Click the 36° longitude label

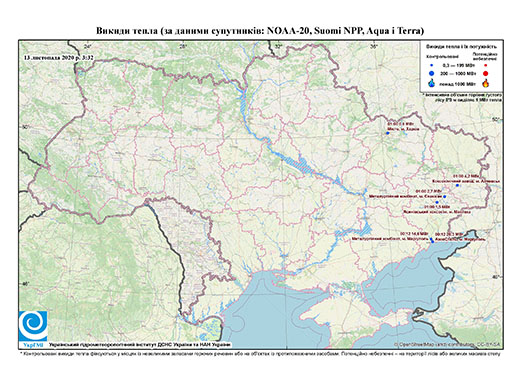click(374, 47)
